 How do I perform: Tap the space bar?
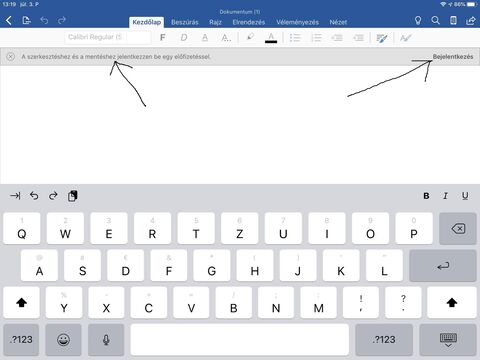[x=240, y=340]
